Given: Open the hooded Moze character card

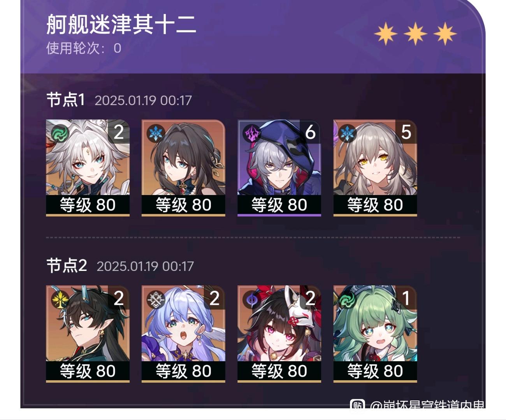Looking at the screenshot, I should click(279, 167).
